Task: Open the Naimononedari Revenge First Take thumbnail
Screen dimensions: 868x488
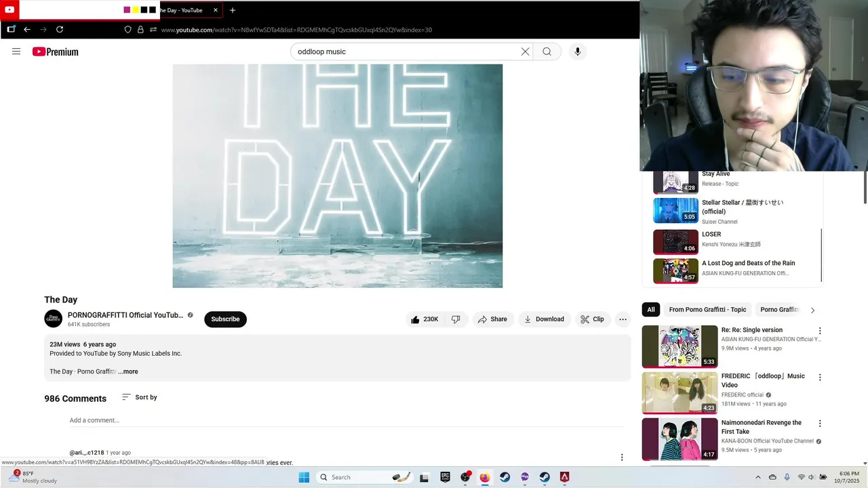Action: pos(679,439)
